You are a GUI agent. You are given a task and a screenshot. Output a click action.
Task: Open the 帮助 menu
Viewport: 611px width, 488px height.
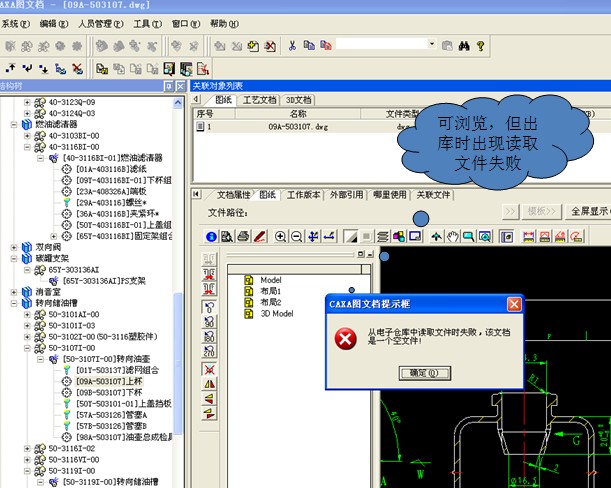224,24
